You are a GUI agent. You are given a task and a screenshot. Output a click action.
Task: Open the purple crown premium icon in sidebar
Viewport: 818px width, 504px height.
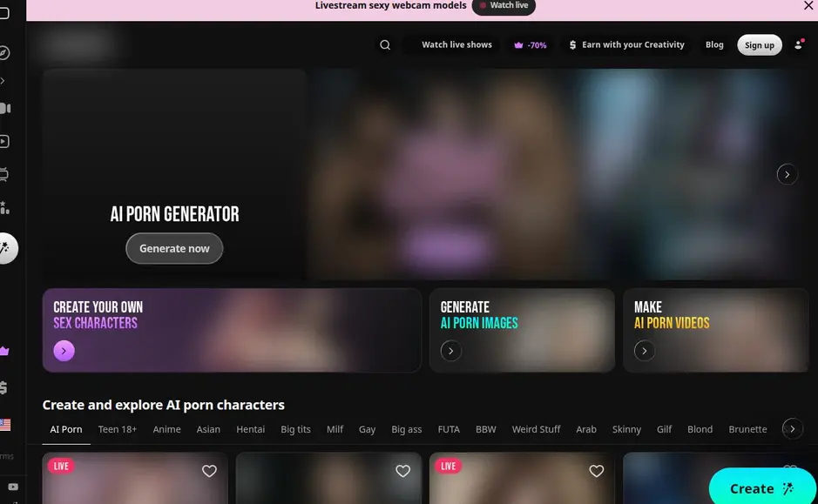(x=4, y=352)
